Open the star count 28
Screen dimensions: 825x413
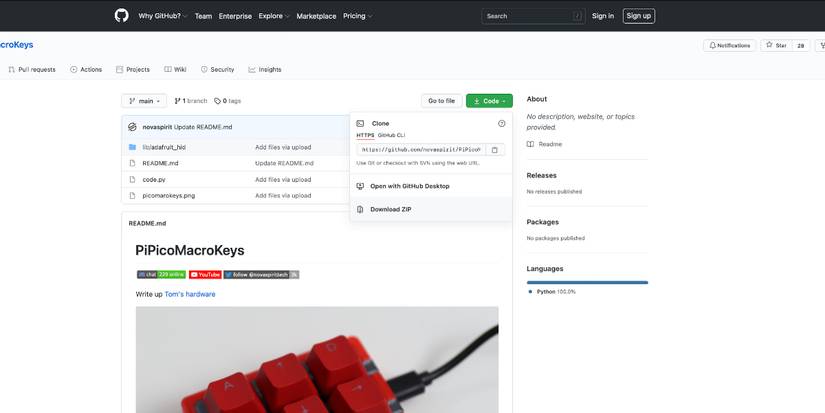800,46
